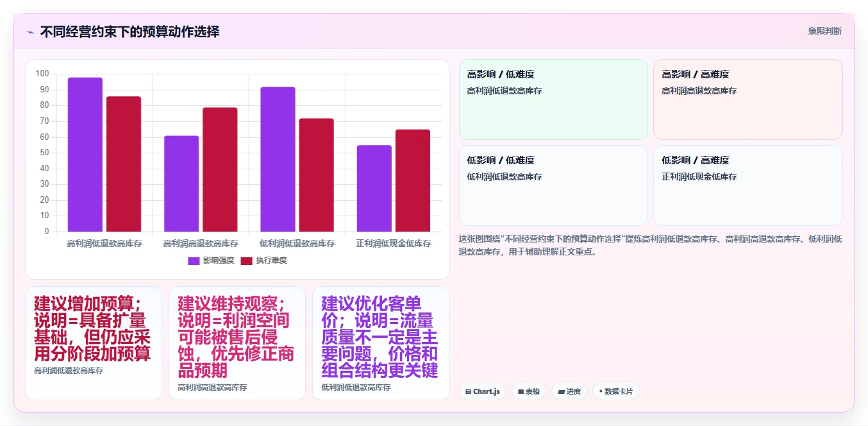
Task: Select the 数据卡片 chip
Action: point(616,391)
